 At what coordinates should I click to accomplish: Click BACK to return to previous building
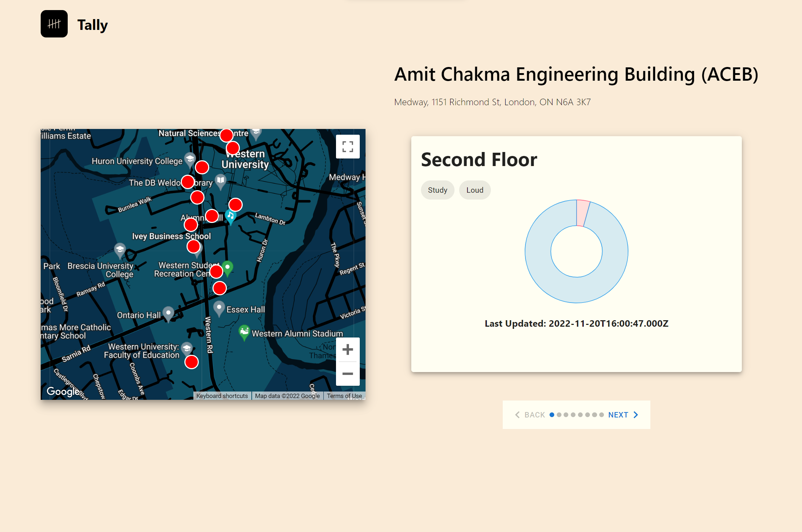[x=530, y=415]
